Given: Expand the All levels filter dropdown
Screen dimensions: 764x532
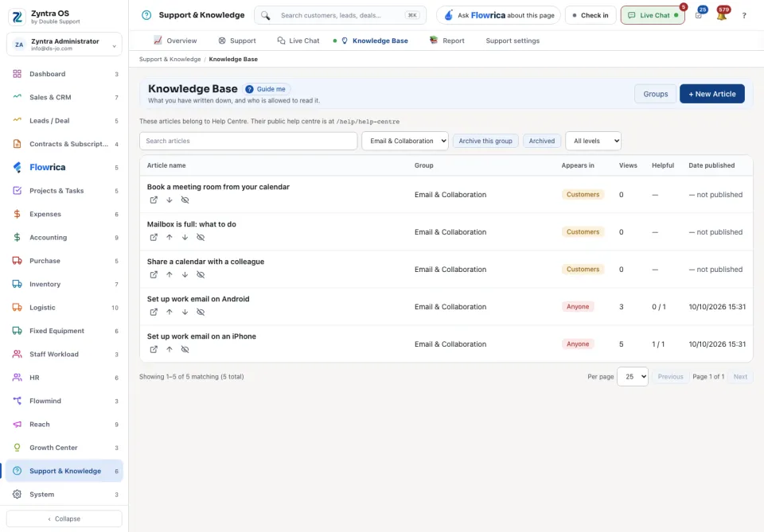Looking at the screenshot, I should point(593,142).
